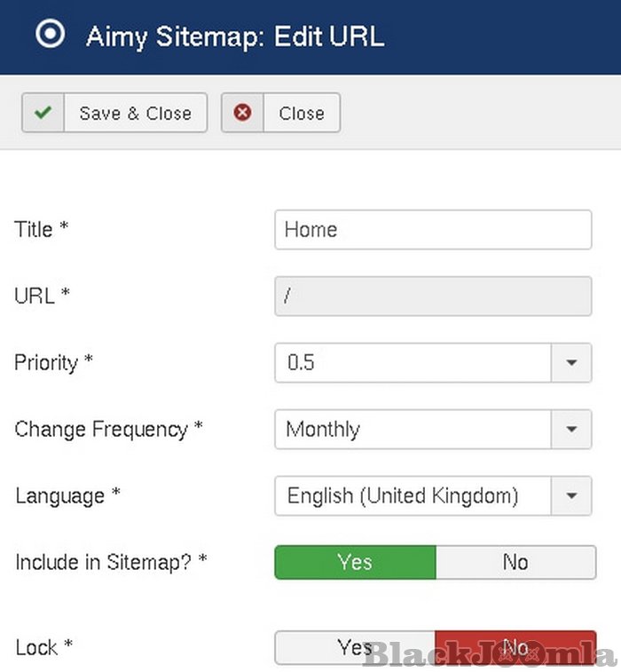This screenshot has width=621, height=672.
Task: Select No for the Lock option
Action: tap(515, 648)
